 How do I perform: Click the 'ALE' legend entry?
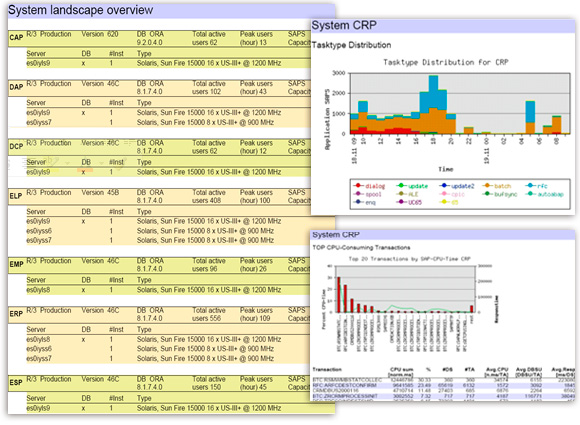(x=407, y=194)
